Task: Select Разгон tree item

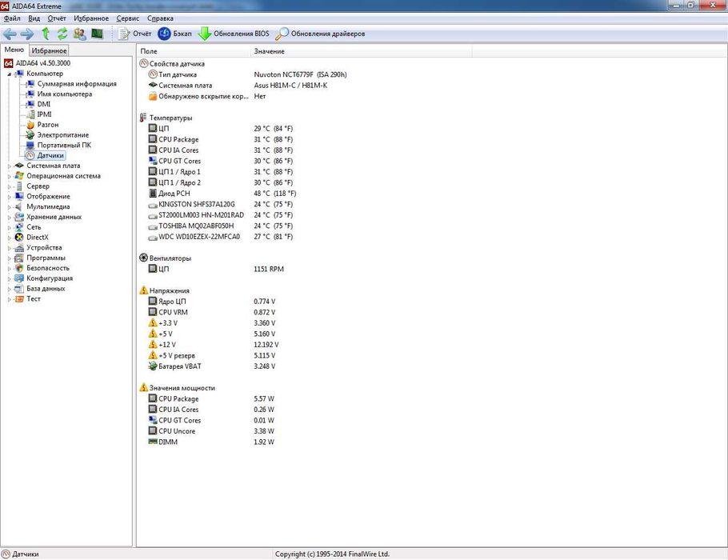Action: 48,125
